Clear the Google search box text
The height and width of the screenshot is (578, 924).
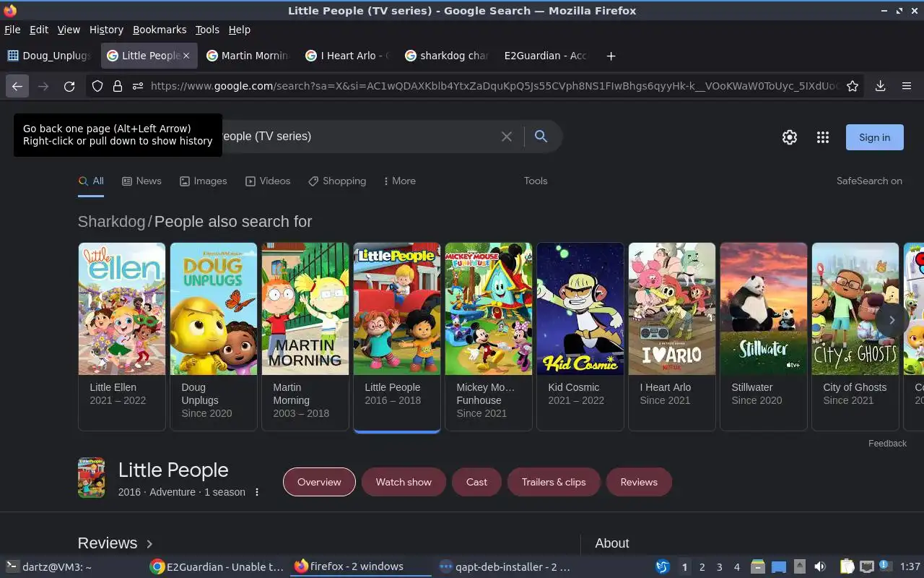pyautogui.click(x=507, y=137)
